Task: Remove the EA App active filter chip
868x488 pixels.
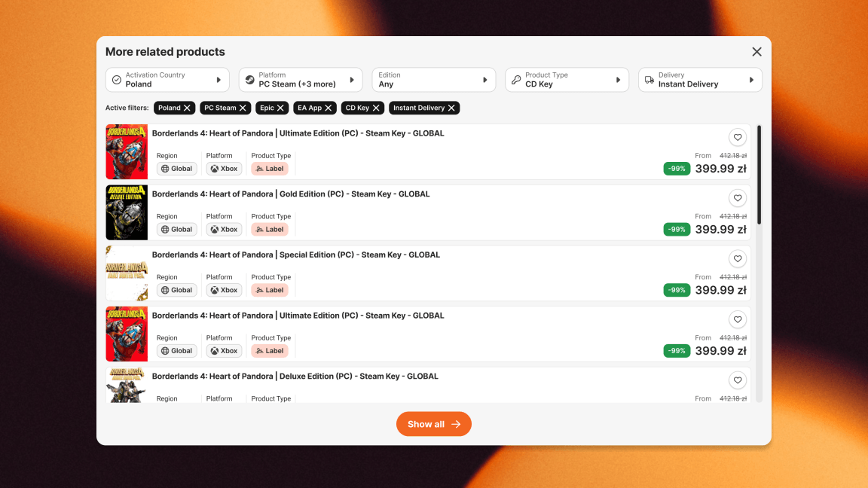Action: coord(327,108)
